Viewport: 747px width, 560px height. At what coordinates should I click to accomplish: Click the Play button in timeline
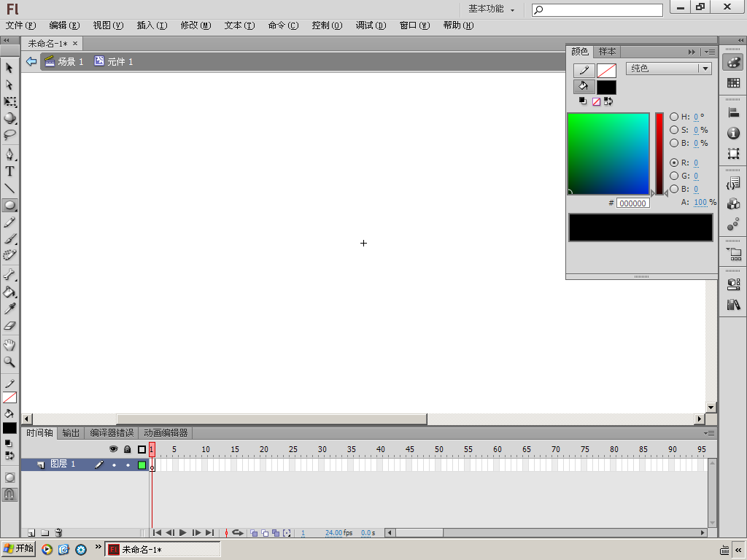(x=182, y=533)
